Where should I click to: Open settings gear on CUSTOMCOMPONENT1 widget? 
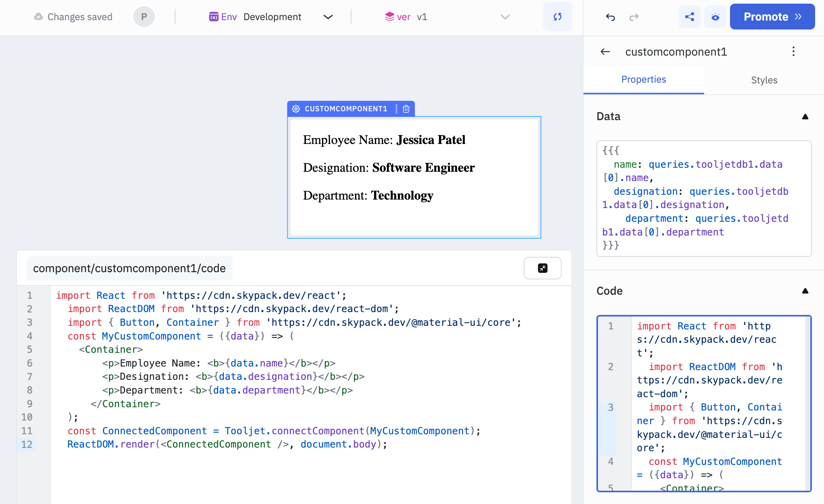point(296,108)
